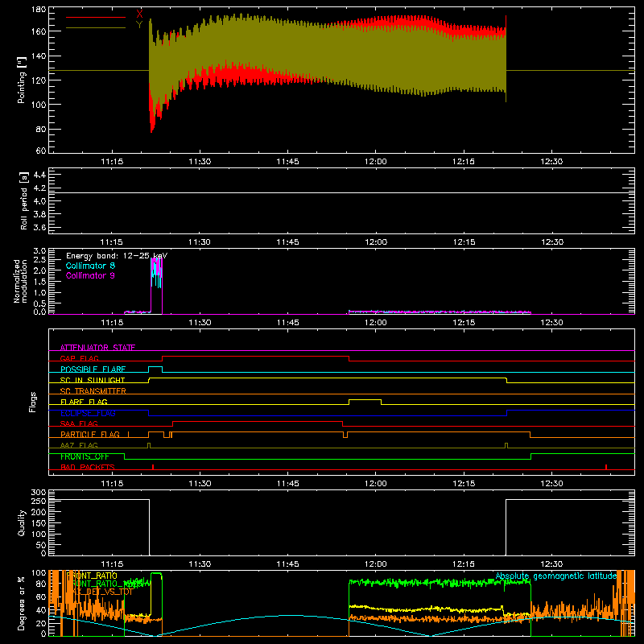Click the 140 value on pointing axis
This screenshot has width=644, height=644.
tap(39, 56)
